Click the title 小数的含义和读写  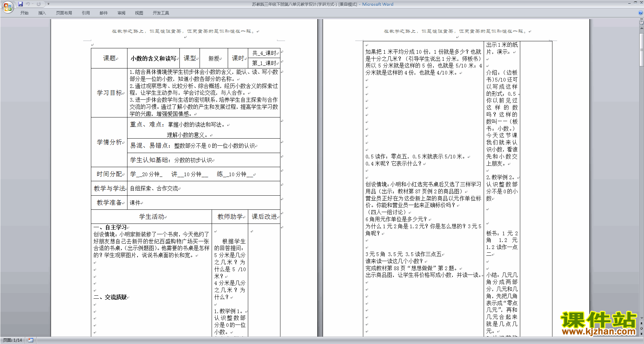(153, 58)
